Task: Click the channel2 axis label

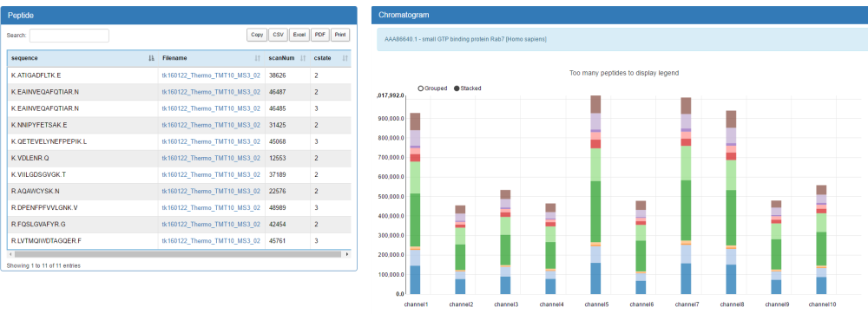Action: (460, 304)
